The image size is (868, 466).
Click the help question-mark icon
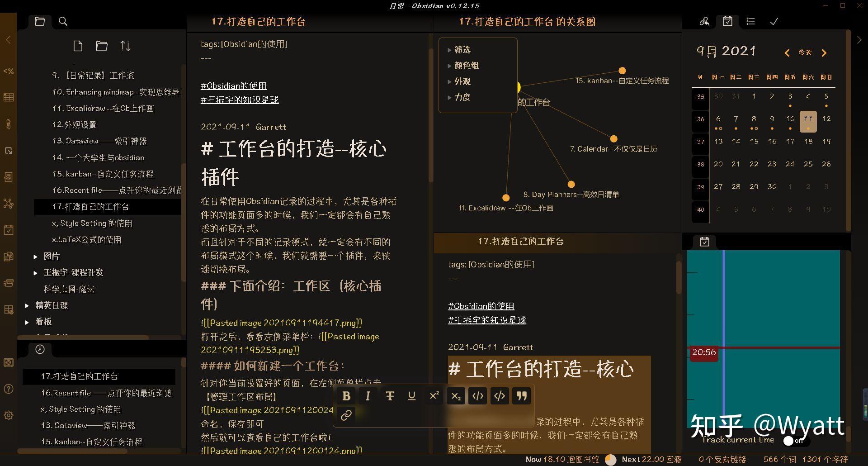point(8,389)
